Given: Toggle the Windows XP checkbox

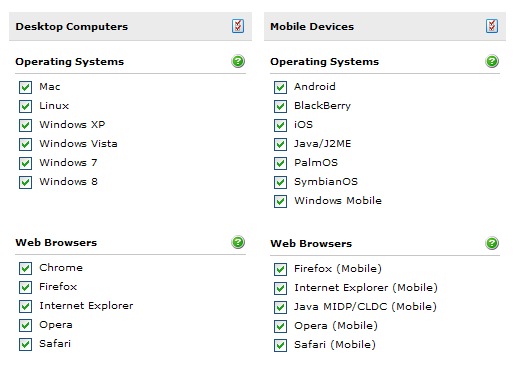Looking at the screenshot, I should (x=25, y=125).
